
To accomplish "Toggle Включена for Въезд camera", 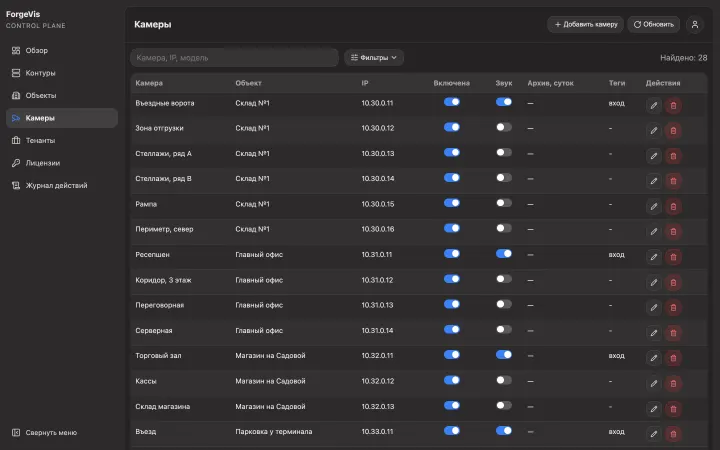I will pyautogui.click(x=452, y=431).
